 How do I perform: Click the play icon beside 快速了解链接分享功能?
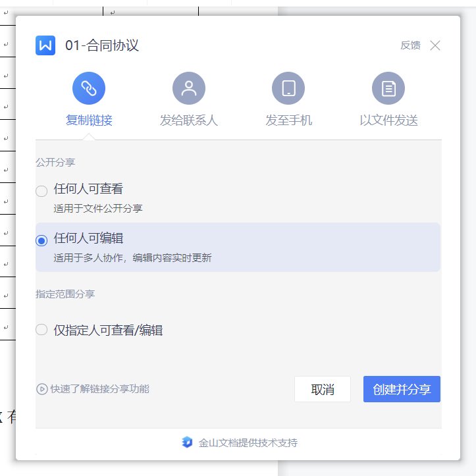tap(41, 389)
